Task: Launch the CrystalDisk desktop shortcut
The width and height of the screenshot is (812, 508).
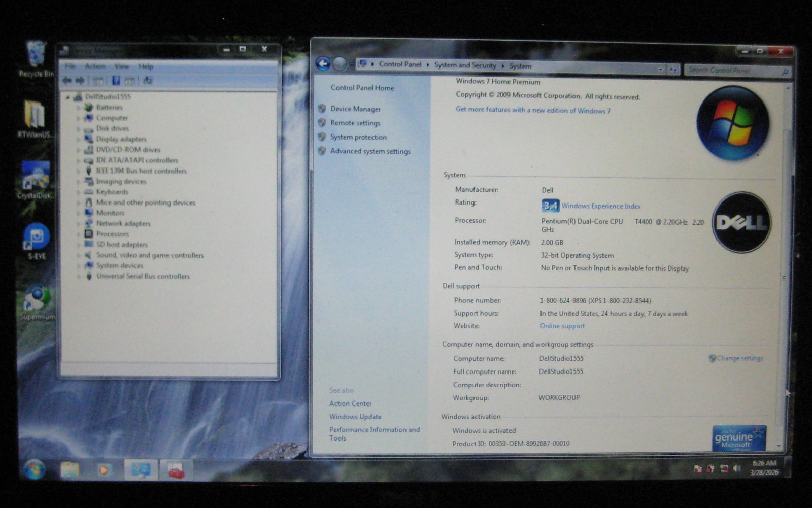Action: (35, 180)
